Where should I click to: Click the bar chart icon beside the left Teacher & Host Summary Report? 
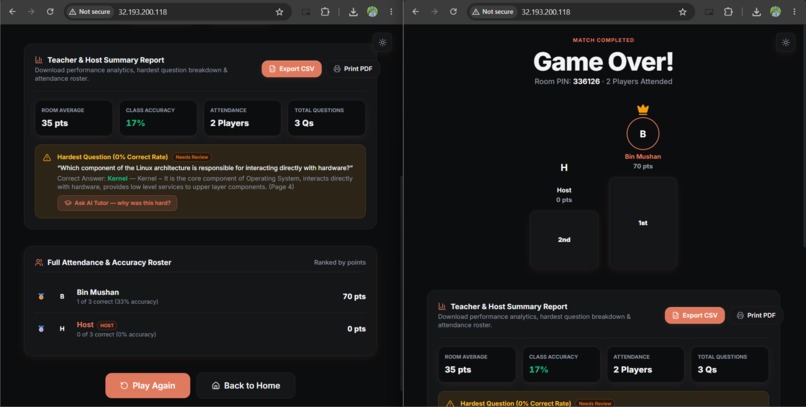[39, 60]
